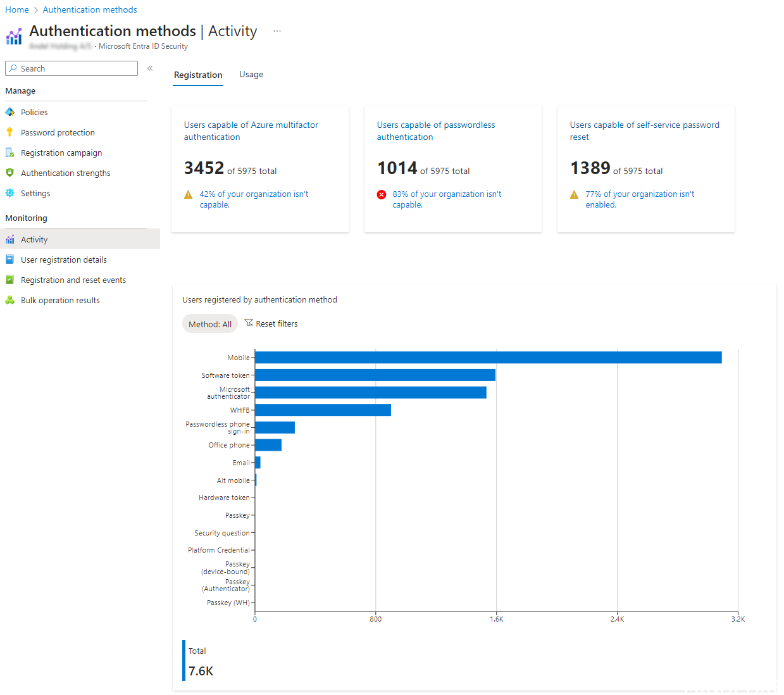
Task: Click the Authentication methods breadcrumb link
Action: click(90, 9)
